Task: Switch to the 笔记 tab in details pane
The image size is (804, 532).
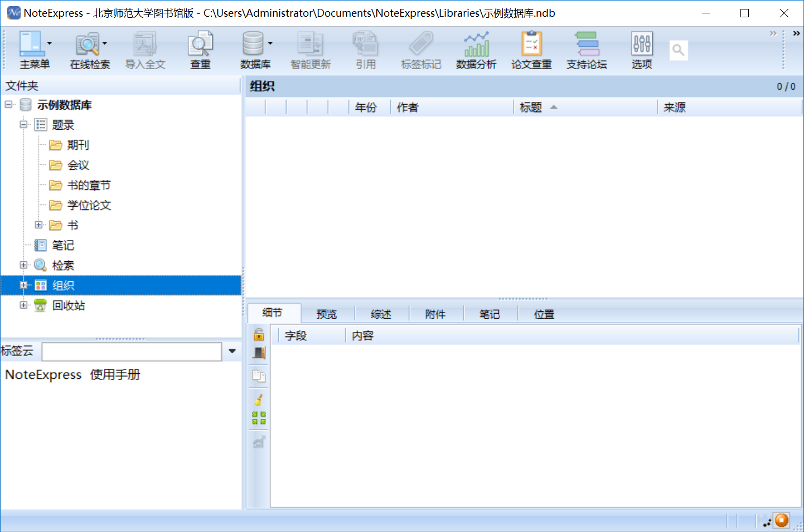Action: 490,314
